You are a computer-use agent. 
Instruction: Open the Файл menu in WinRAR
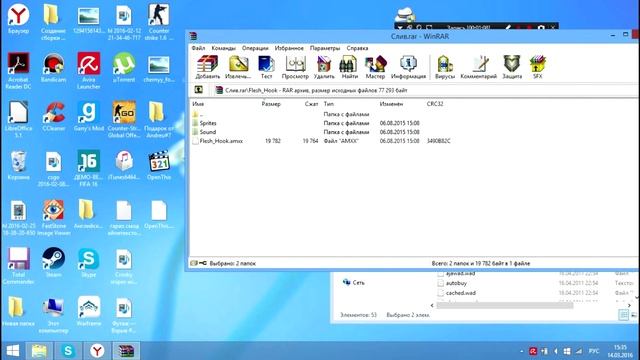(198, 48)
